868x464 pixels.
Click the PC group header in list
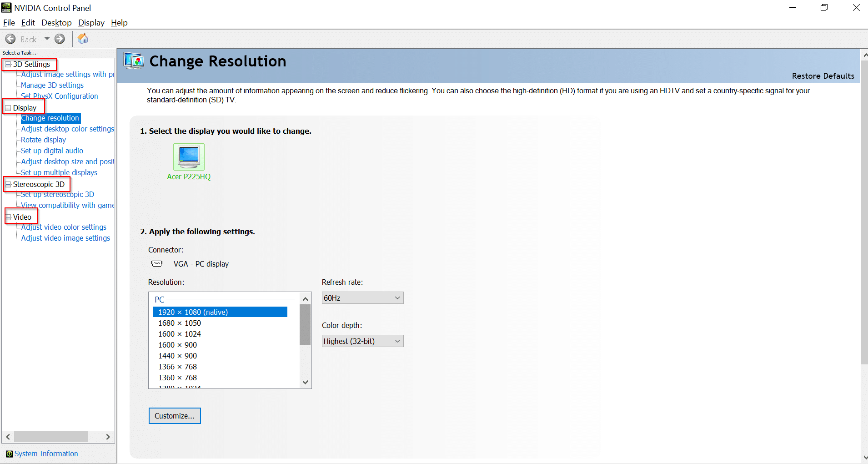[x=159, y=300]
